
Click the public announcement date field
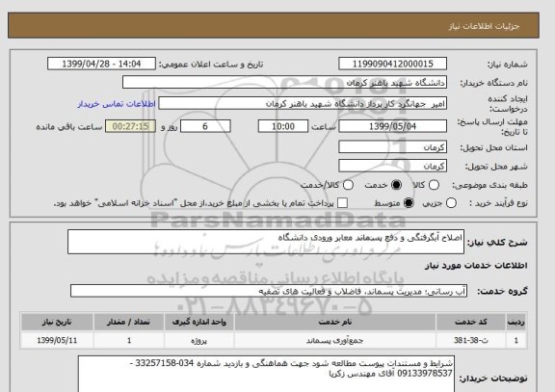pyautogui.click(x=101, y=64)
